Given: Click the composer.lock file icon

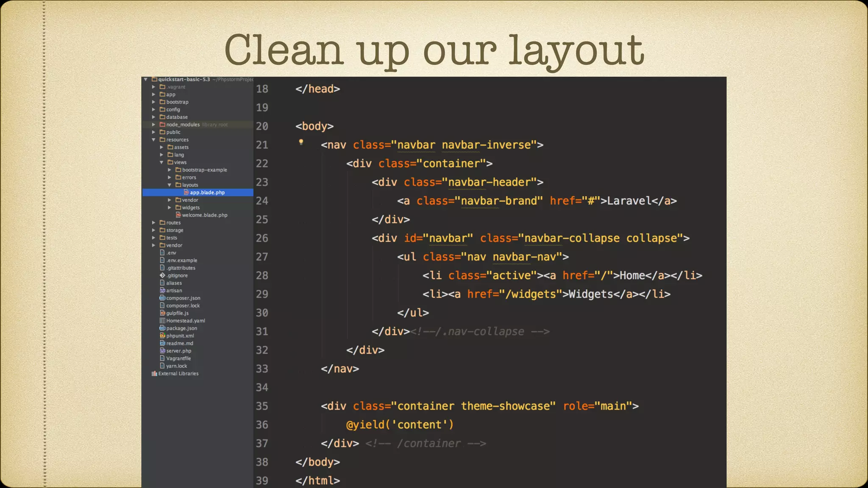Looking at the screenshot, I should [162, 305].
